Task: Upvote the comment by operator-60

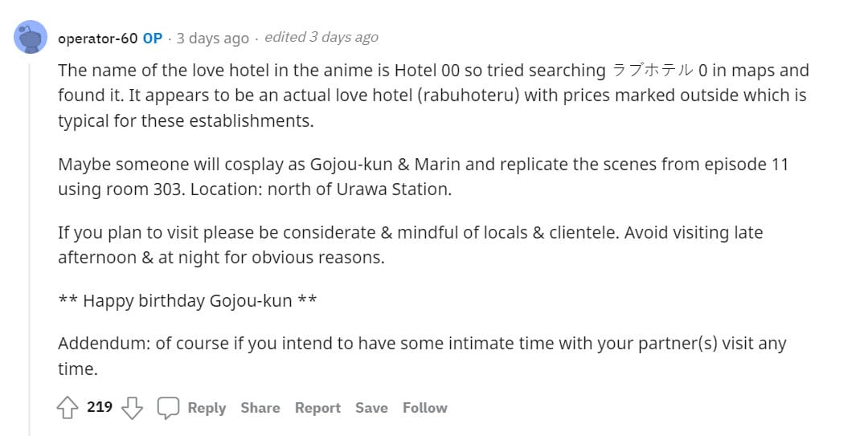Action: pyautogui.click(x=67, y=408)
